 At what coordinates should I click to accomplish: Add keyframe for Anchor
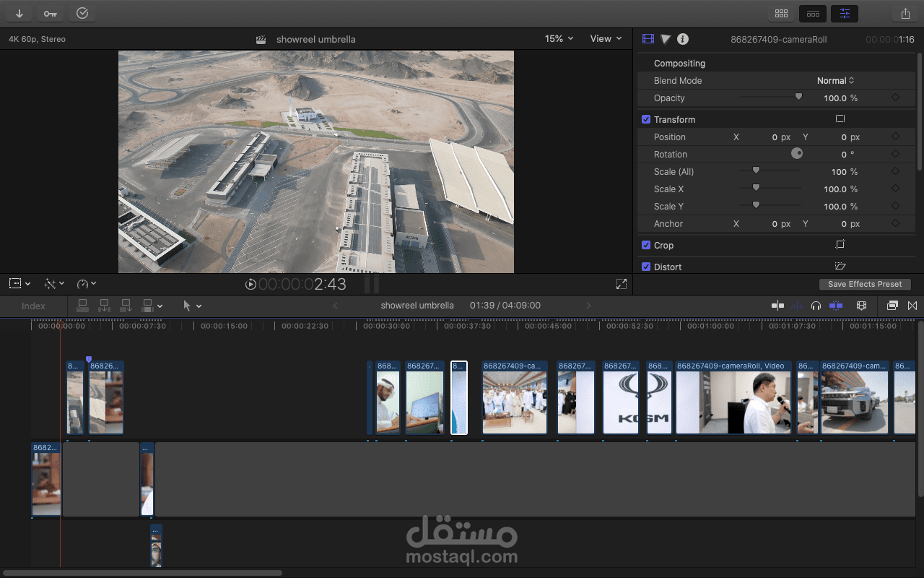895,223
